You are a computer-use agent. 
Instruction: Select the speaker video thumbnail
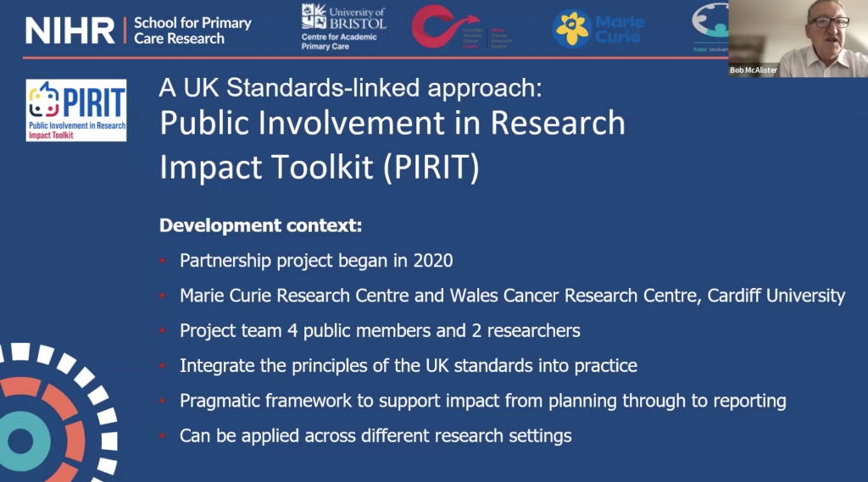tap(798, 38)
